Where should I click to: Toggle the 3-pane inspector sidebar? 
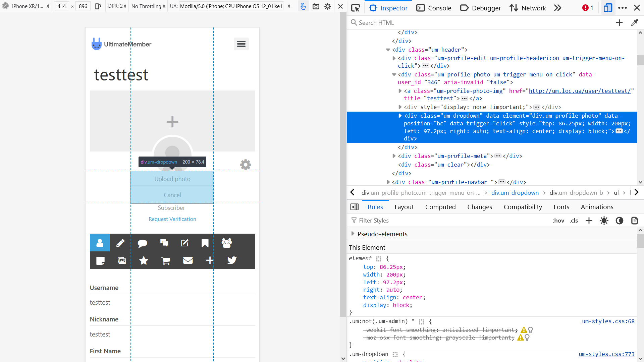[355, 207]
